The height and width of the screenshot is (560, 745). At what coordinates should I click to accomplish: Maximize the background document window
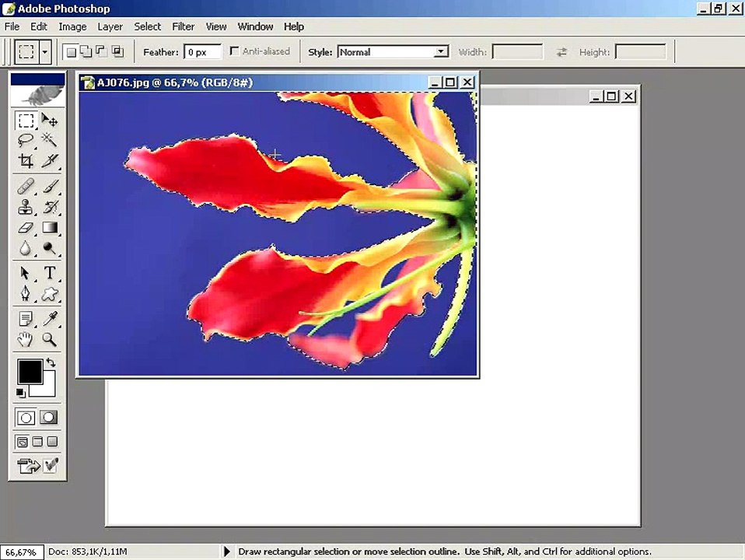[612, 96]
